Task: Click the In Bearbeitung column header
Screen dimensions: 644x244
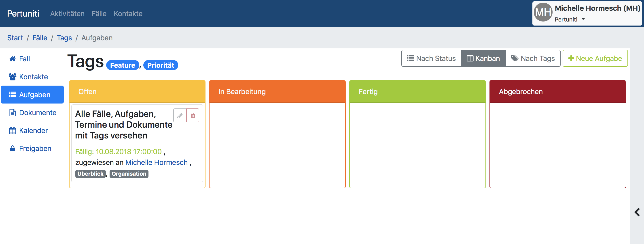Action: [277, 91]
